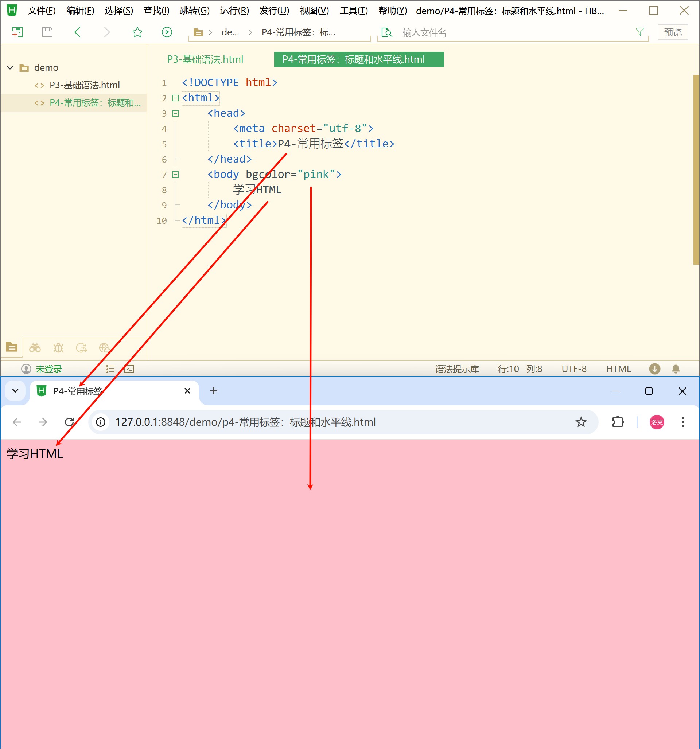700x749 pixels.
Task: Expand the de... breadcrumb chevron
Action: tap(250, 32)
